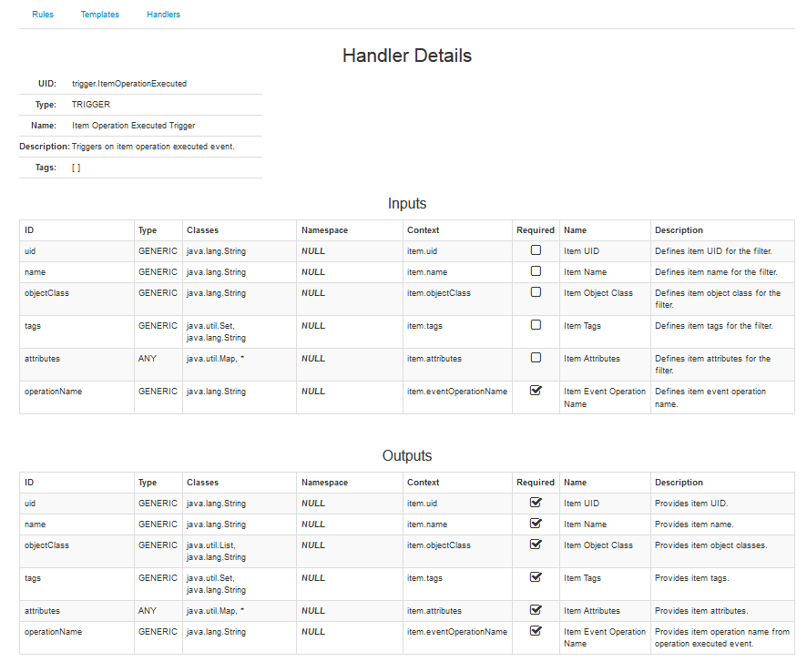807x672 pixels.
Task: Uncheck Required for uid output
Action: pyautogui.click(x=536, y=503)
